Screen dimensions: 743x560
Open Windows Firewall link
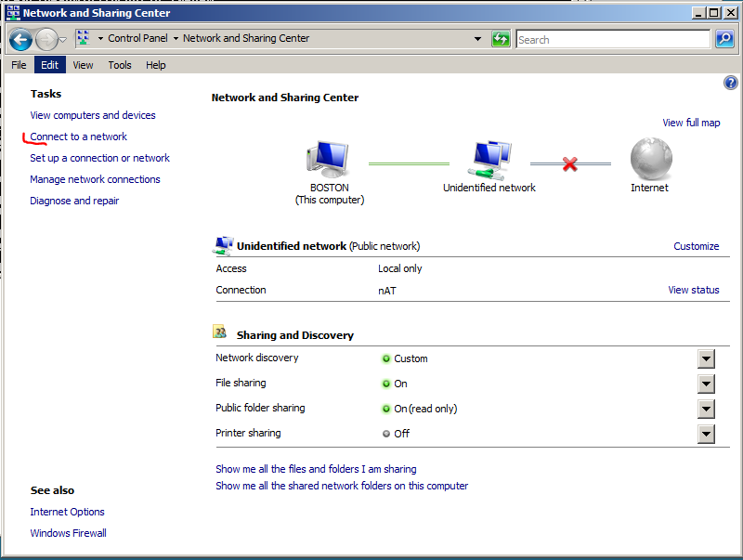coord(68,533)
